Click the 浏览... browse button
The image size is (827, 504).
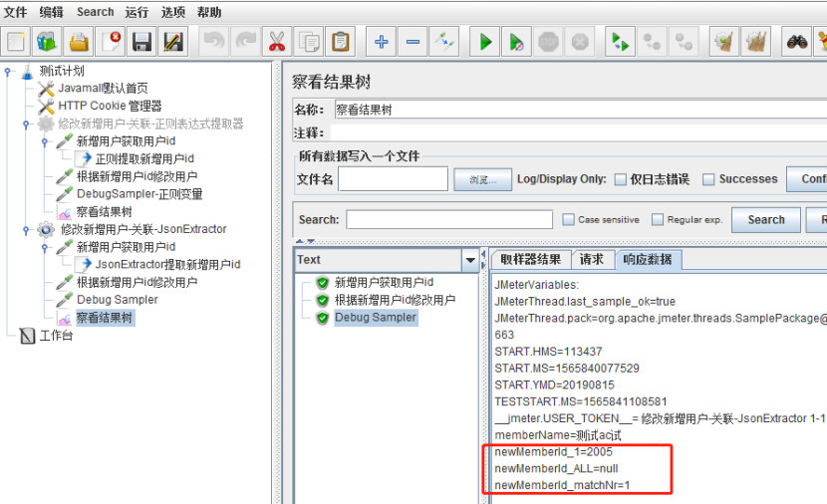coord(482,179)
